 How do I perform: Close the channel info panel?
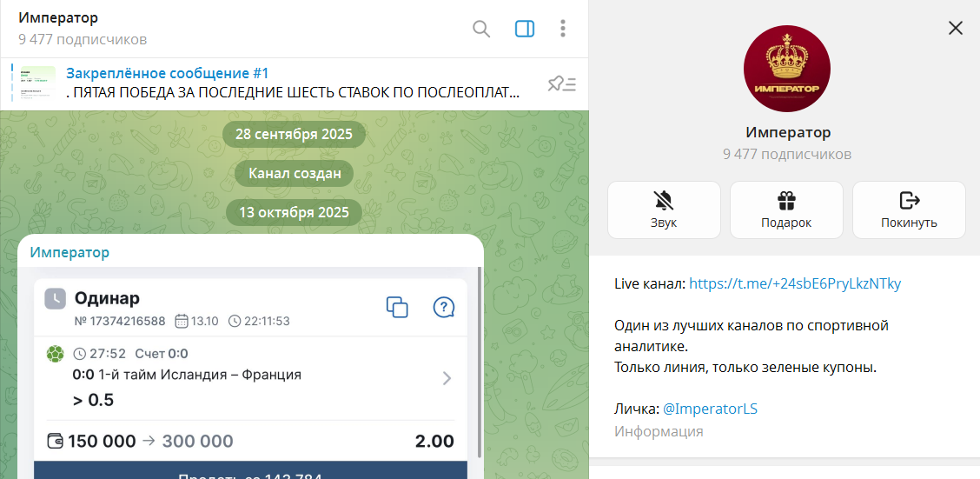click(x=955, y=28)
